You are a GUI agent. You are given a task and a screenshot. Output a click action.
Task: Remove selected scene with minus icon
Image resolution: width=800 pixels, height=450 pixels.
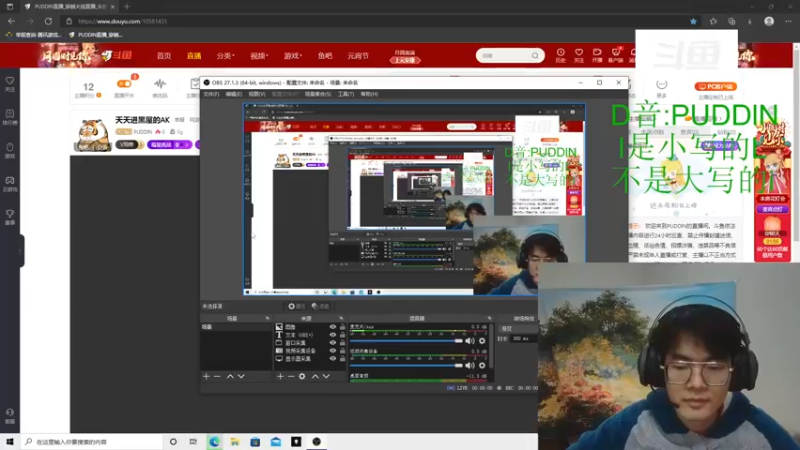[x=217, y=377]
